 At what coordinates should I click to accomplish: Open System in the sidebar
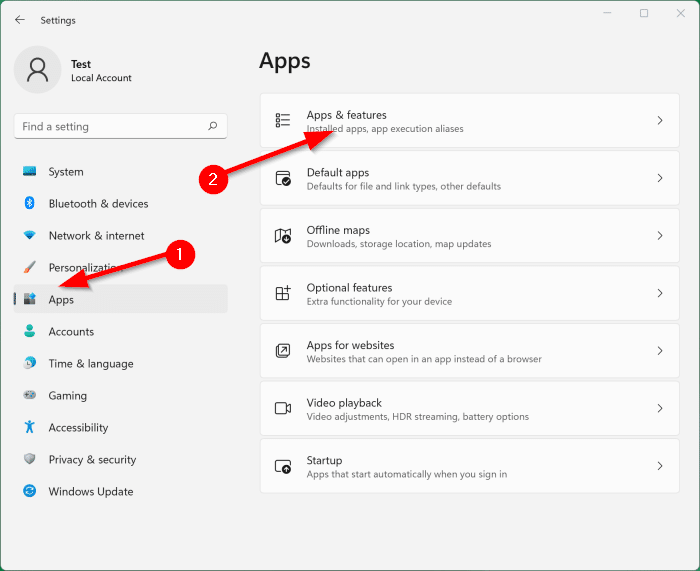point(121,171)
